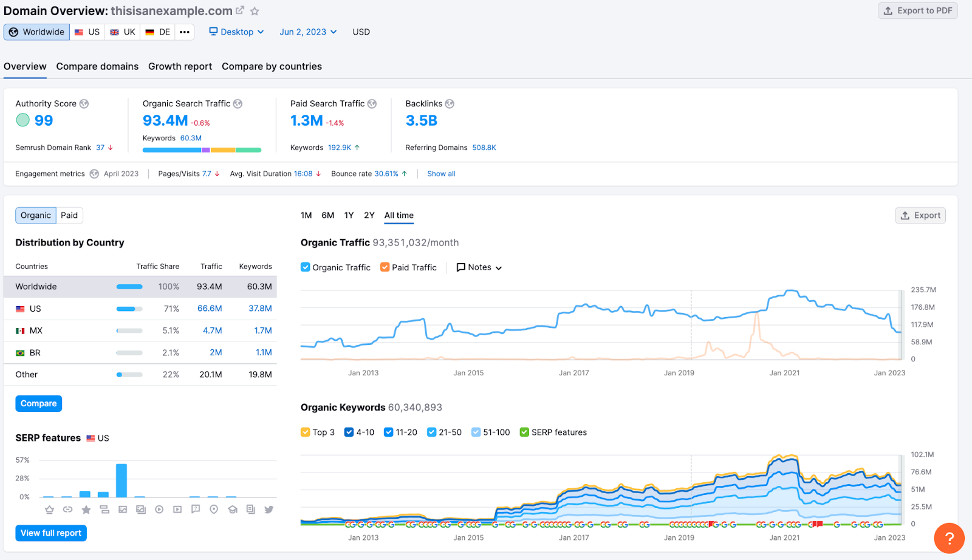Uncheck the Organic Traffic checkbox
This screenshot has width=972, height=560.
(306, 267)
